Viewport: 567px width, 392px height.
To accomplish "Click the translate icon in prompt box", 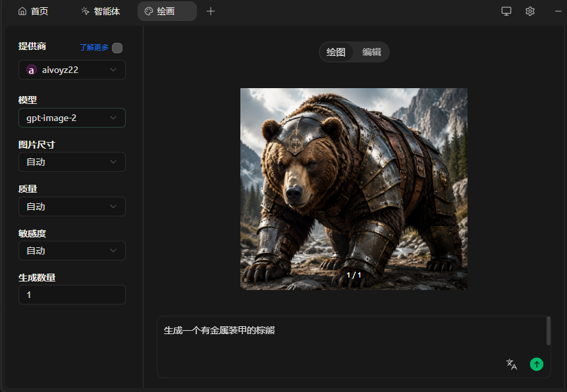I will pos(511,364).
